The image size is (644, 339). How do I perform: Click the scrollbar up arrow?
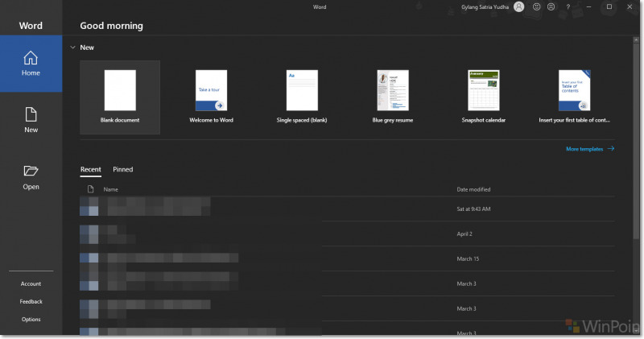[636, 39]
